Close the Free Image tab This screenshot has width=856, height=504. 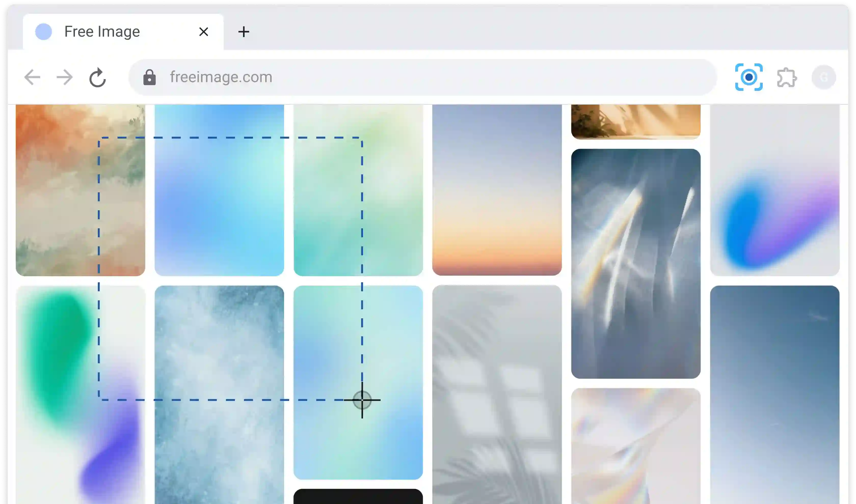(x=204, y=32)
